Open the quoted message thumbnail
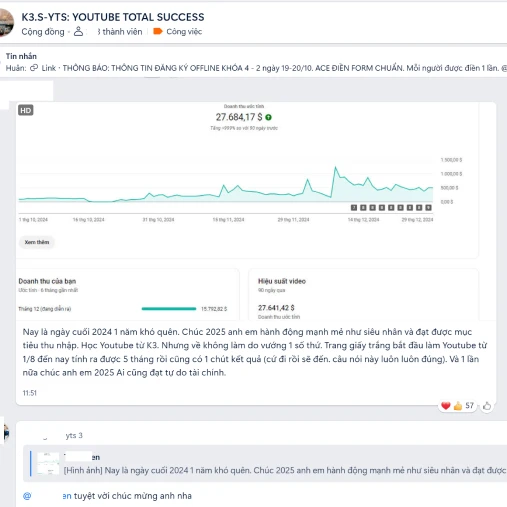The height and width of the screenshot is (507, 507). 48,463
